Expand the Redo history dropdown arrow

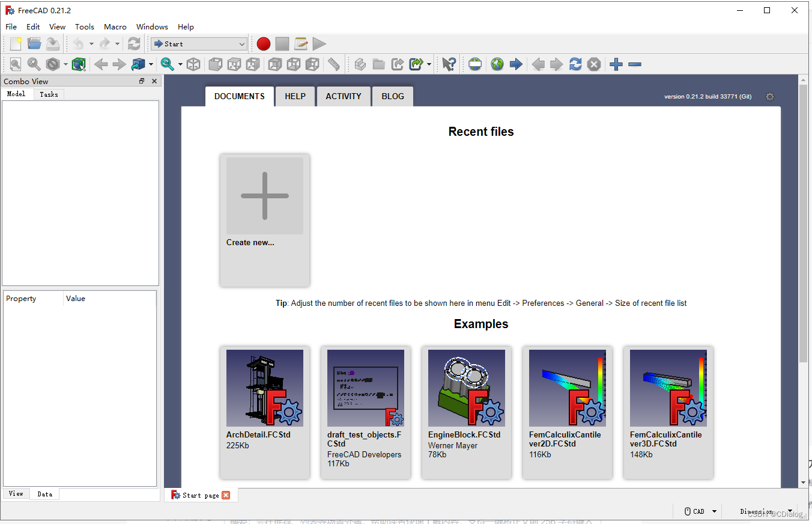click(x=117, y=44)
